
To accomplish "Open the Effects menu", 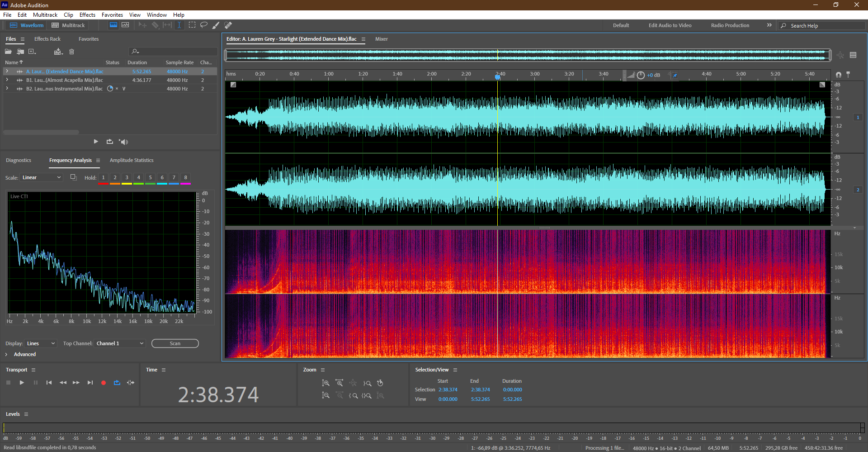I will click(87, 15).
